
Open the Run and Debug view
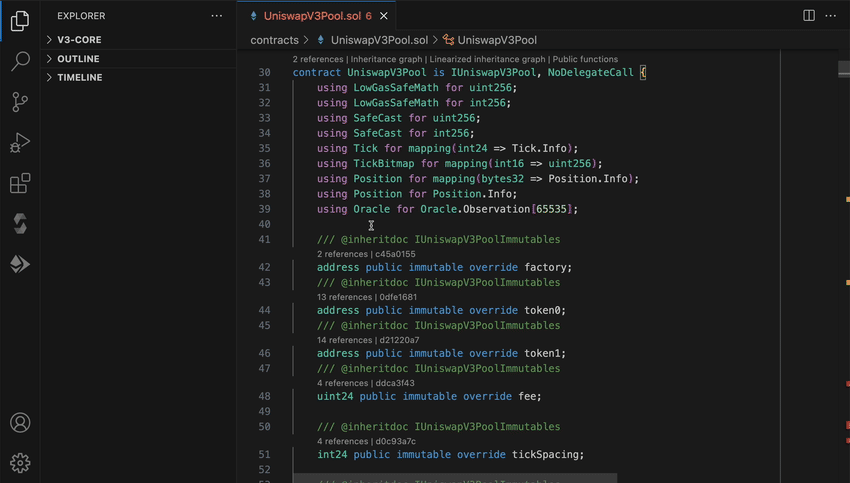(20, 143)
